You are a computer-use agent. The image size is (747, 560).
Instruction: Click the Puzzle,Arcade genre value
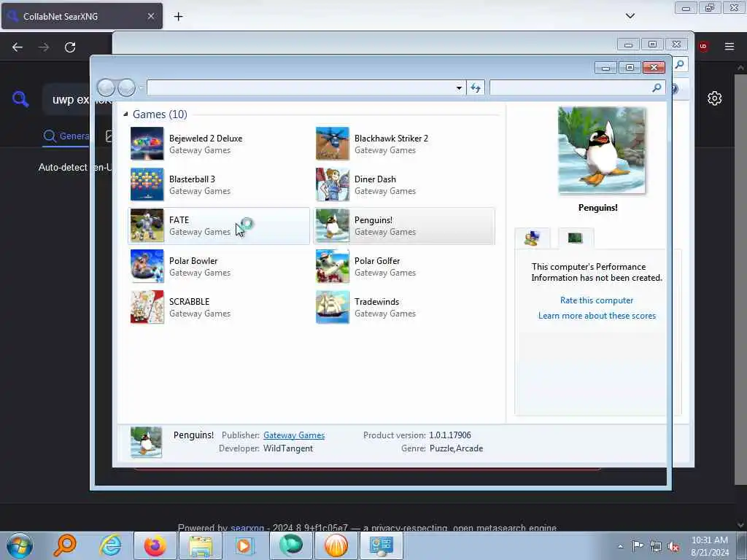point(457,448)
